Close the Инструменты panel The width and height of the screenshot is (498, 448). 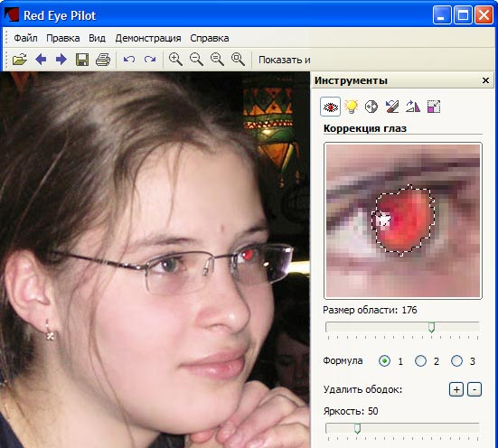[485, 80]
